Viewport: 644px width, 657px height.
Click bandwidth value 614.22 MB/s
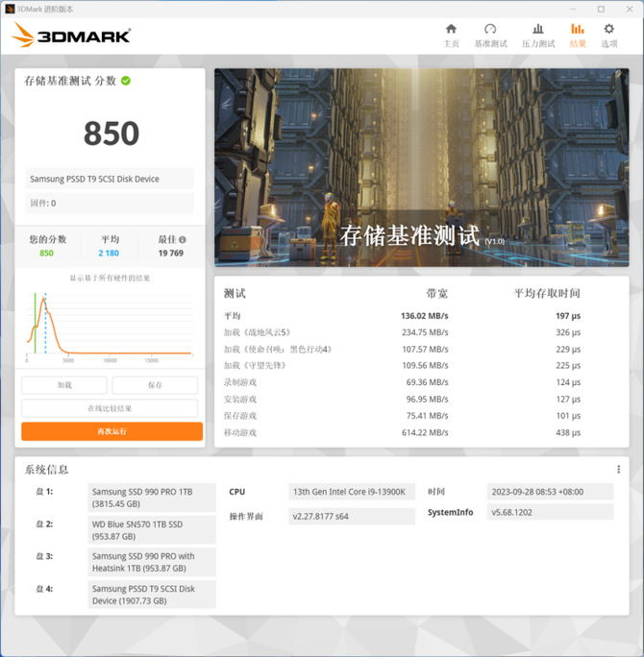point(425,432)
